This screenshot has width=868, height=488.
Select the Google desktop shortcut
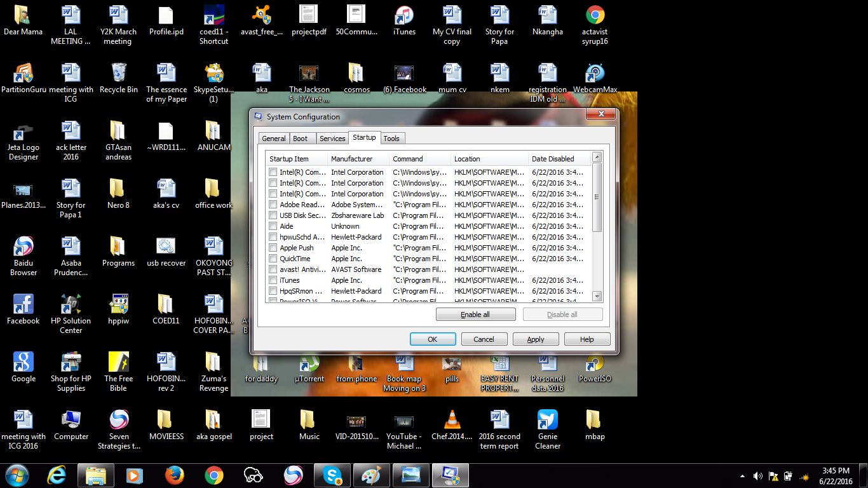coord(24,368)
